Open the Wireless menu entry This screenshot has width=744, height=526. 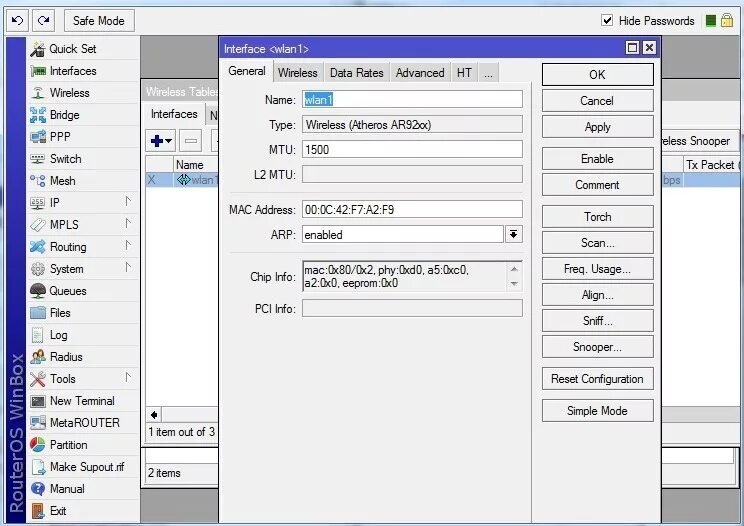click(84, 92)
